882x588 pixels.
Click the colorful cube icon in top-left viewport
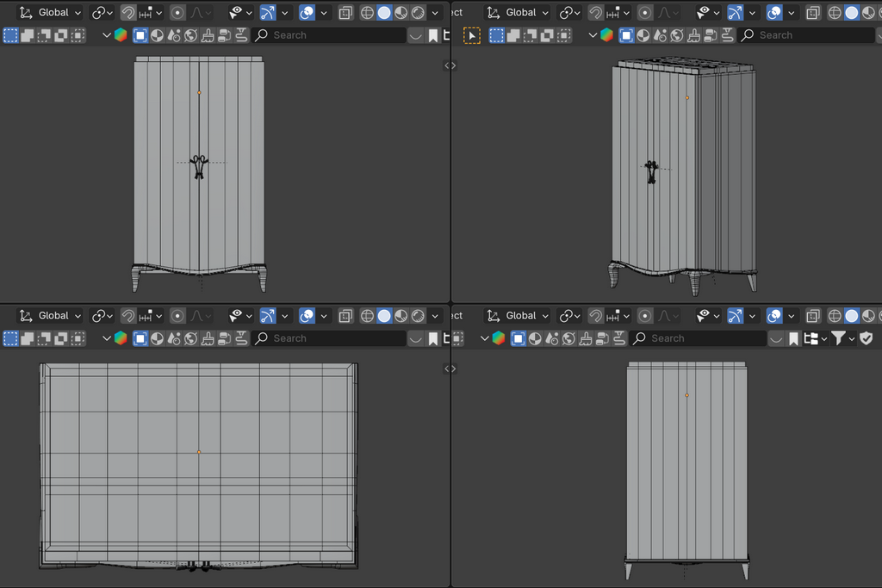(x=121, y=35)
